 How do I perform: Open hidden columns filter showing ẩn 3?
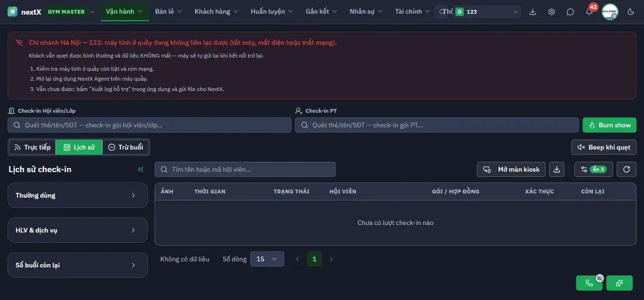[x=593, y=170]
